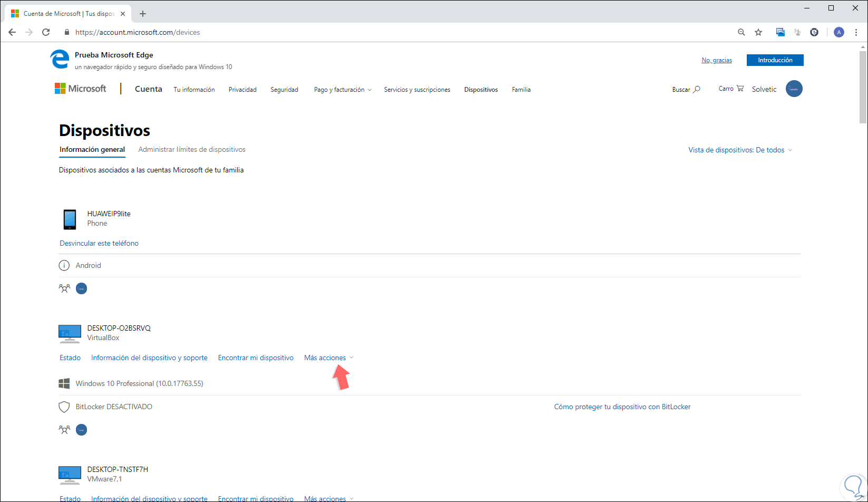Expand Más acciones for DESKTOP-O2BSRVQ

329,358
